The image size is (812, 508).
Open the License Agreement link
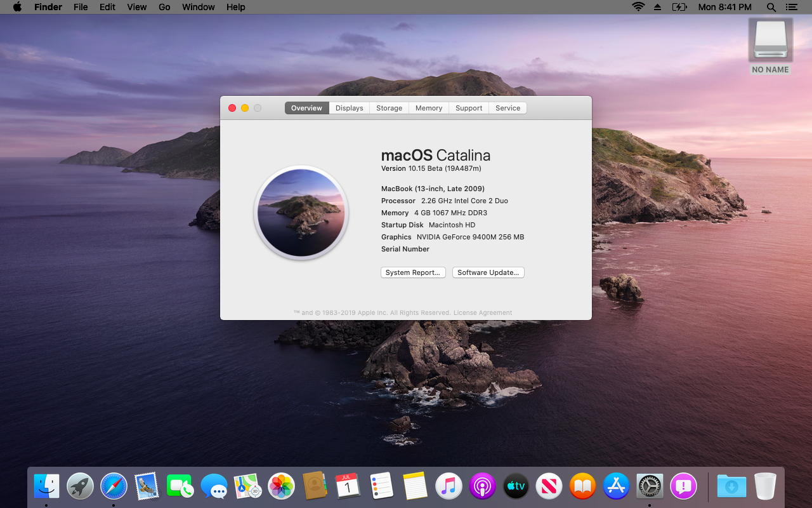pyautogui.click(x=482, y=312)
